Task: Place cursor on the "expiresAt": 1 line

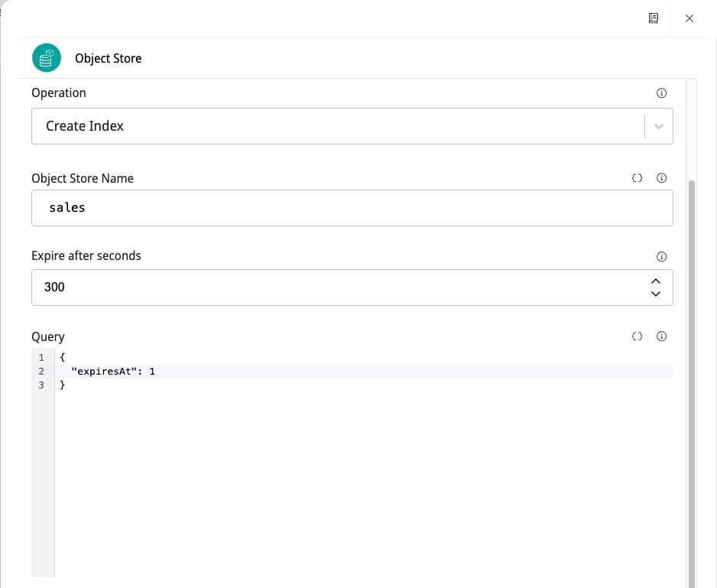Action: click(x=113, y=372)
